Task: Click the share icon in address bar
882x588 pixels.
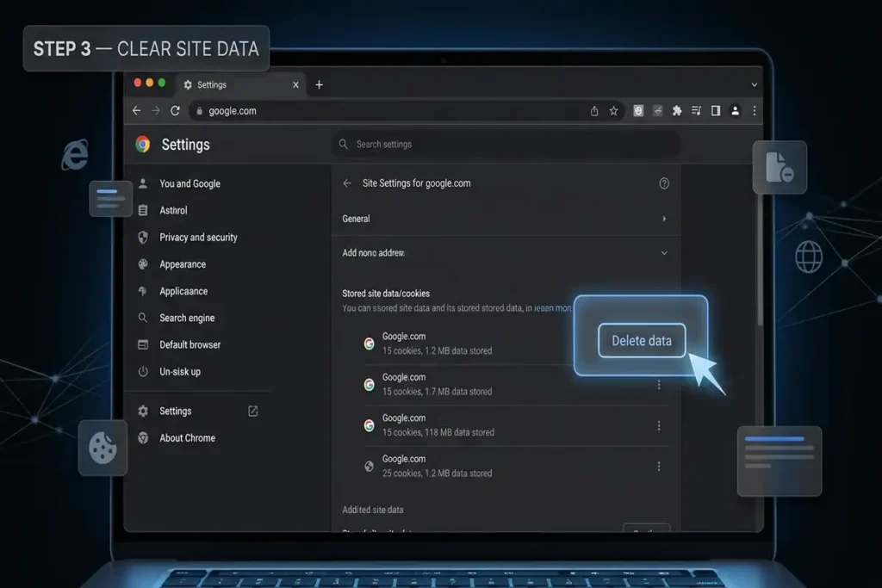Action: [594, 111]
